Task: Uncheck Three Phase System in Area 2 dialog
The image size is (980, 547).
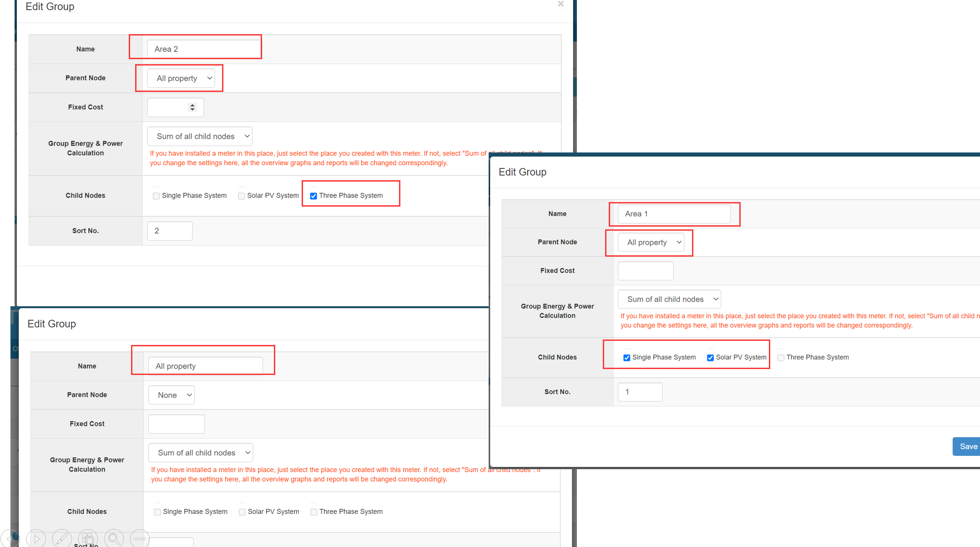Action: coord(313,196)
